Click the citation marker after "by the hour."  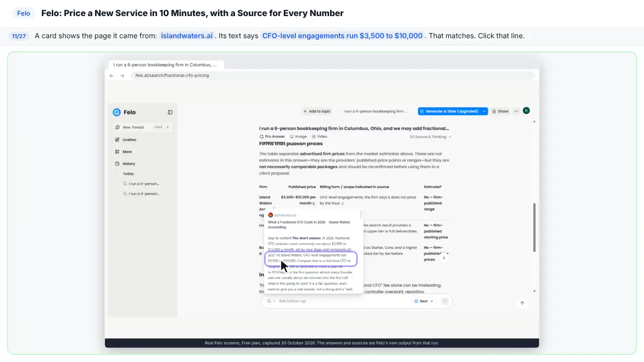pos(343,204)
